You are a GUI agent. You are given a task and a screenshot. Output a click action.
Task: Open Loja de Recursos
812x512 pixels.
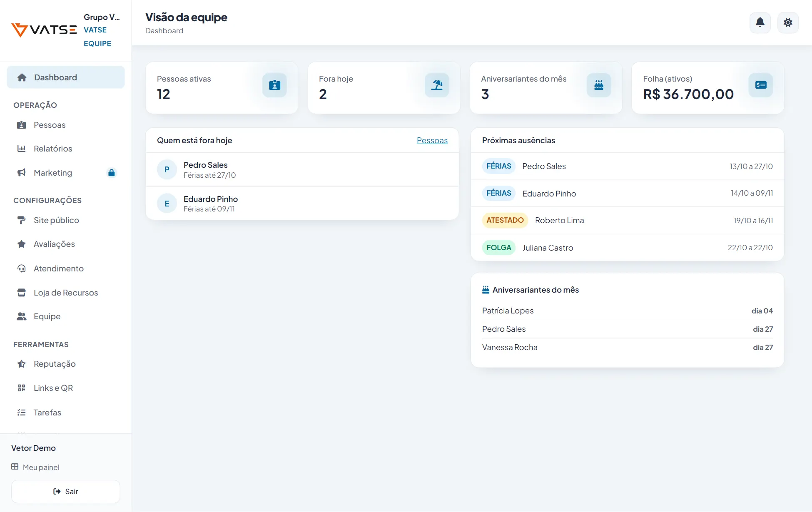click(66, 293)
